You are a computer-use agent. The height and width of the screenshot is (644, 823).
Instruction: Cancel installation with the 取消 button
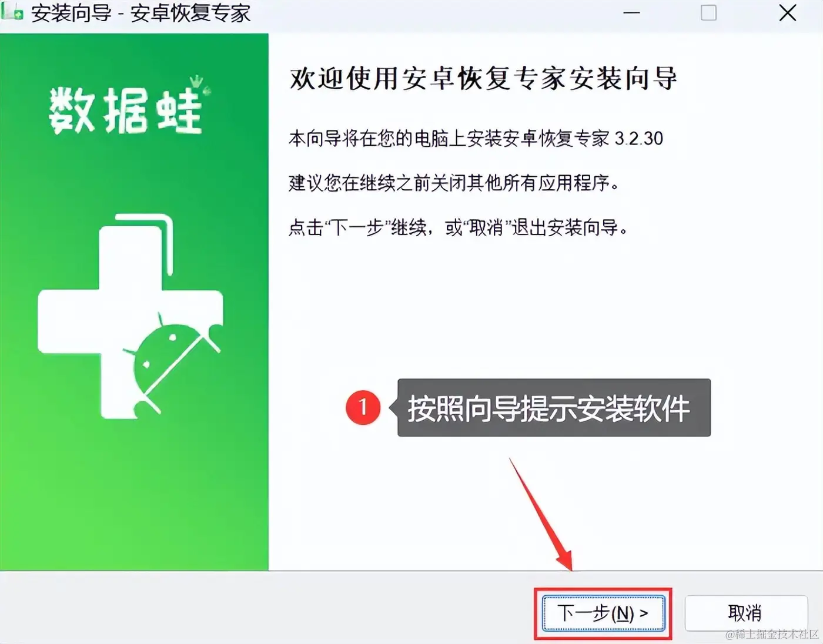coord(745,613)
